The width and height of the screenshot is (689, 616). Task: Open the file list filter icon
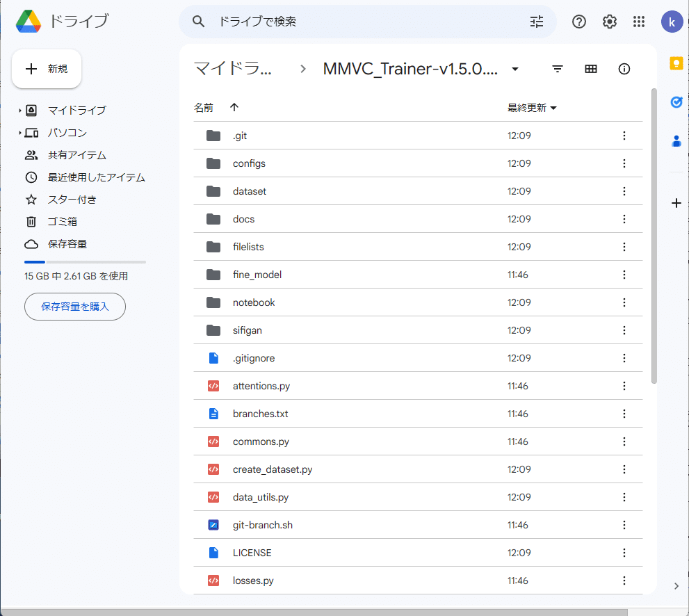[x=557, y=69]
